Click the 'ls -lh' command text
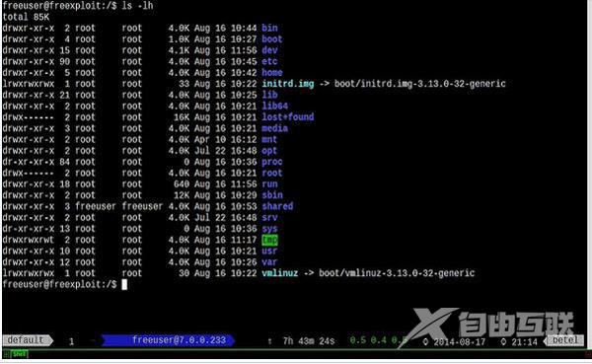This screenshot has width=592, height=364. pos(137,6)
